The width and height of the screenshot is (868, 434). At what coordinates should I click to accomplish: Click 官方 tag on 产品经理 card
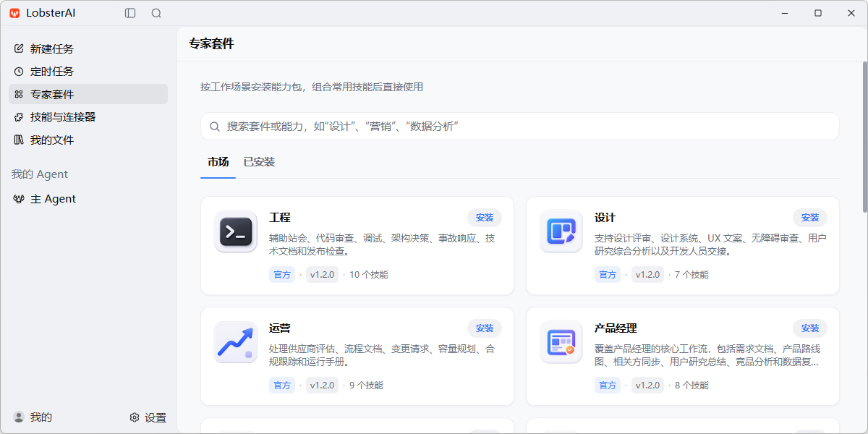pos(608,386)
